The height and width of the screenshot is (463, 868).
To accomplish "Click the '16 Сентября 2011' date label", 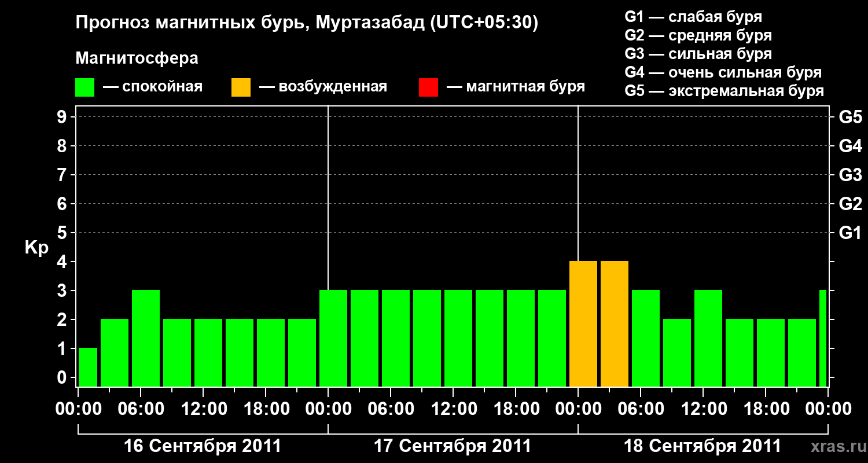I will [203, 446].
